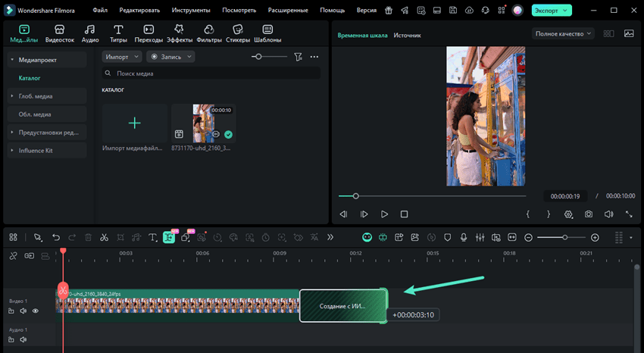The height and width of the screenshot is (353, 644).
Task: Select the scissors split tool in timeline toolbar
Action: point(104,238)
